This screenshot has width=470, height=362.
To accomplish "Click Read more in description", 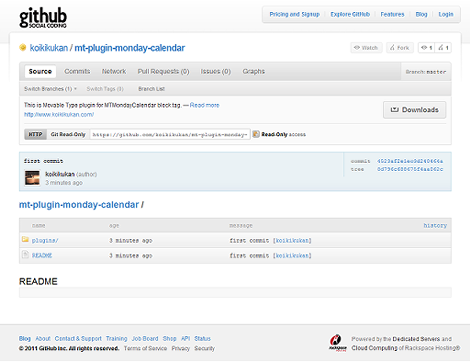I will point(204,105).
